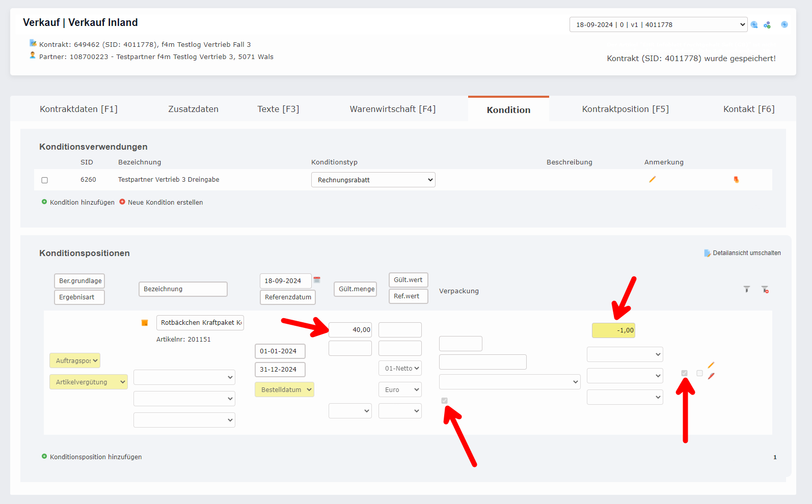The width and height of the screenshot is (812, 504).
Task: Click the 18-09-2024 reference date field
Action: (286, 281)
